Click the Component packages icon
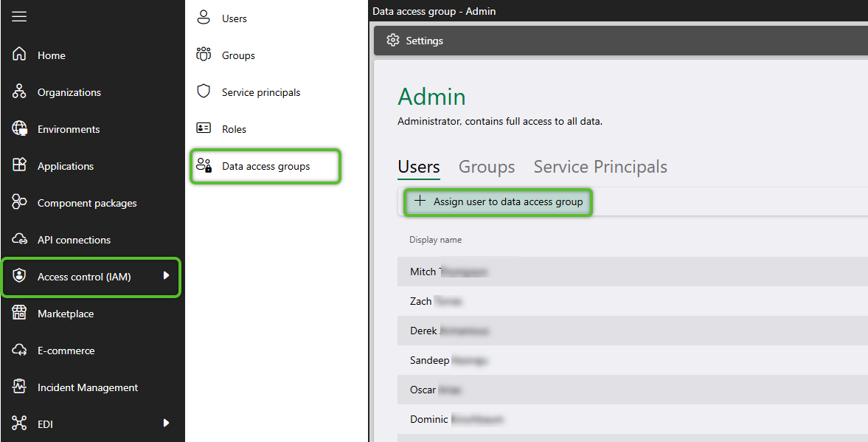The height and width of the screenshot is (442, 868). coord(20,203)
